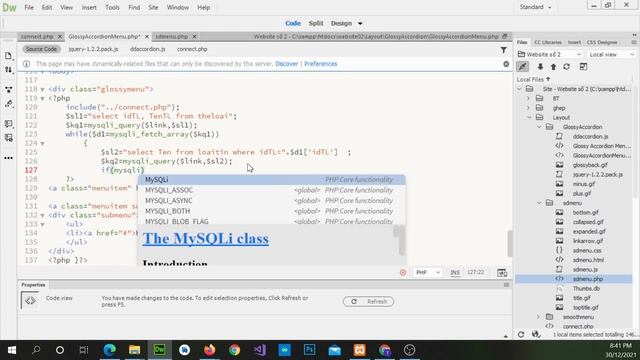Open the Insert menu
The image size is (640, 360).
point(89,7)
